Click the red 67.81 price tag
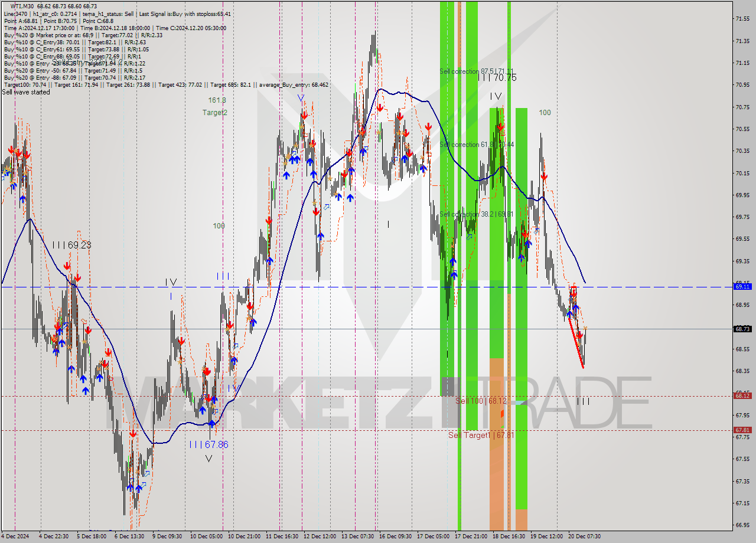Viewport: 756px width, 543px height. [742, 430]
